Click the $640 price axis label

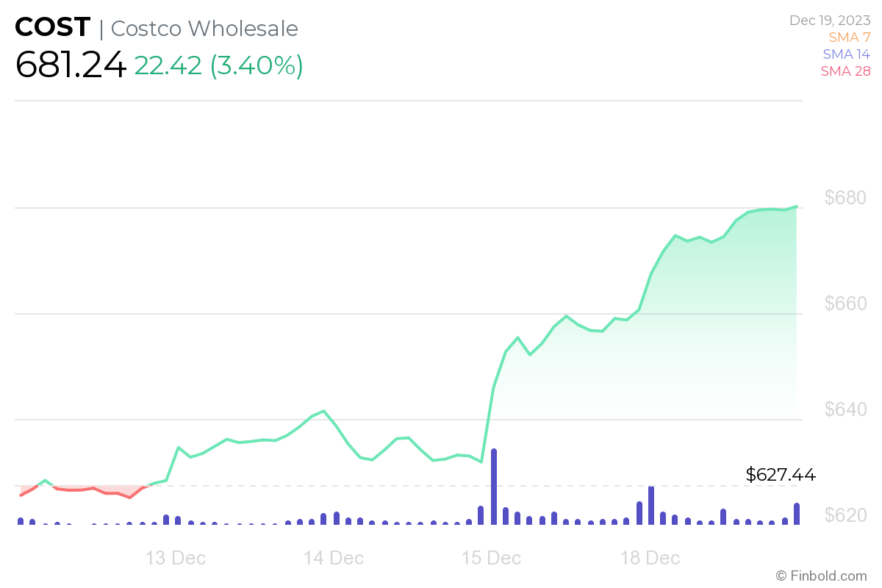pyautogui.click(x=845, y=409)
